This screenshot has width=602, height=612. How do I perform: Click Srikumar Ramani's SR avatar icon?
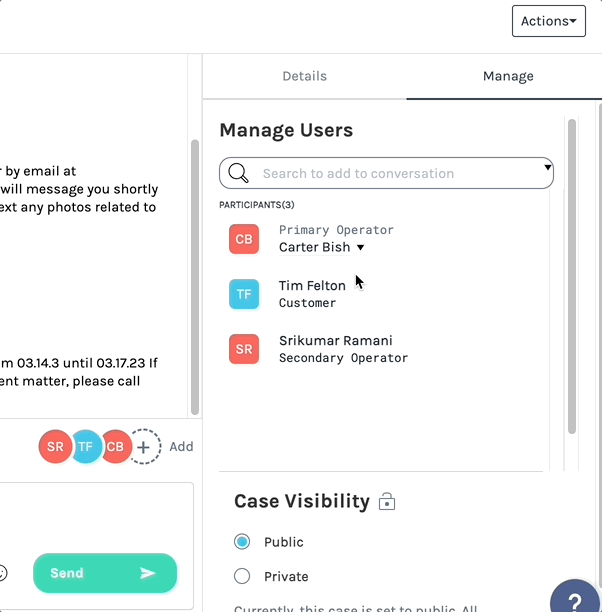(x=244, y=349)
